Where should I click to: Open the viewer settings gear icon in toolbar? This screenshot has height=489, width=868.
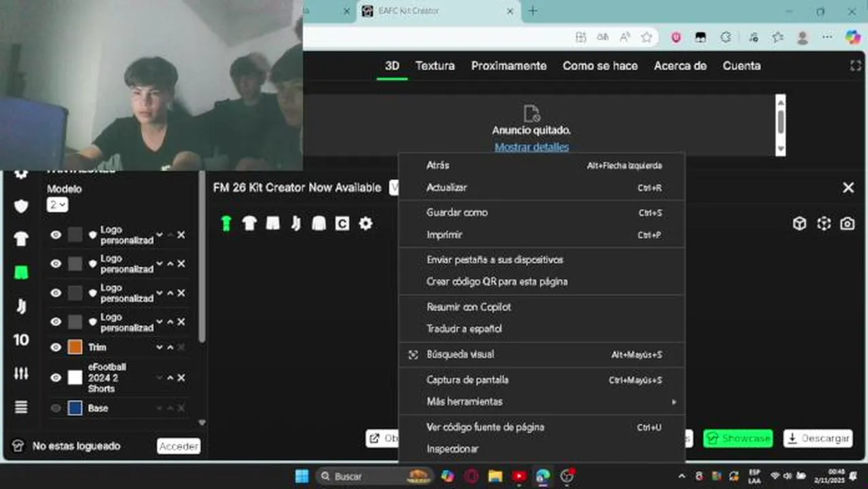click(x=365, y=223)
